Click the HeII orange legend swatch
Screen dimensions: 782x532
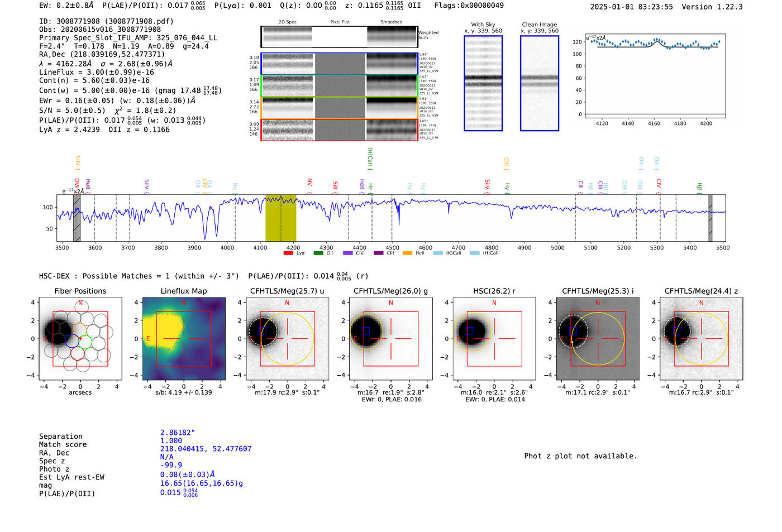coord(407,253)
